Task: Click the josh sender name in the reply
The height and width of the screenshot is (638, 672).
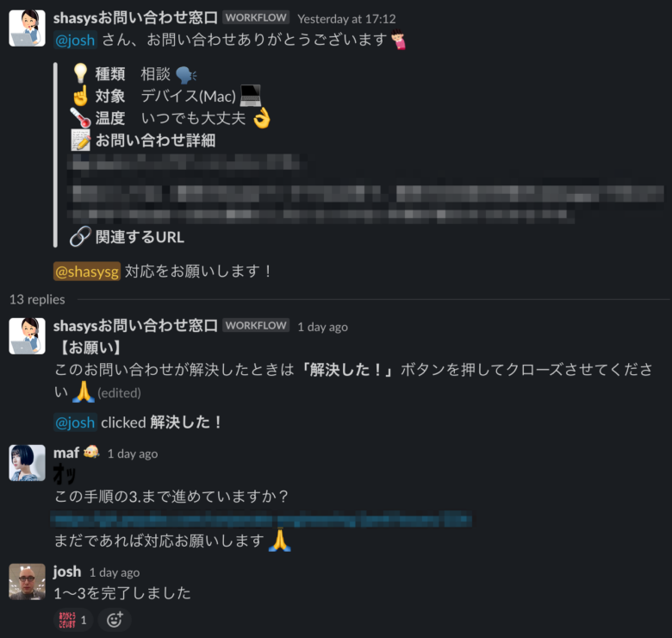Action: pyautogui.click(x=67, y=572)
